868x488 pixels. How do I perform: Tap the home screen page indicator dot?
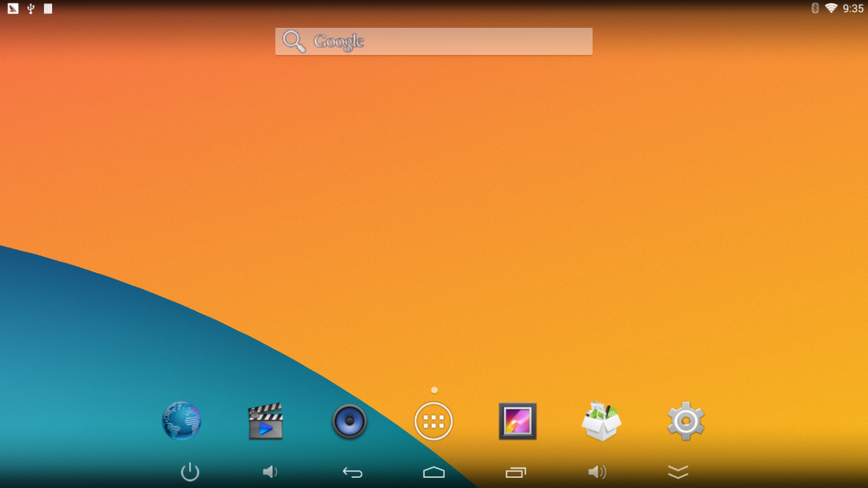point(434,390)
